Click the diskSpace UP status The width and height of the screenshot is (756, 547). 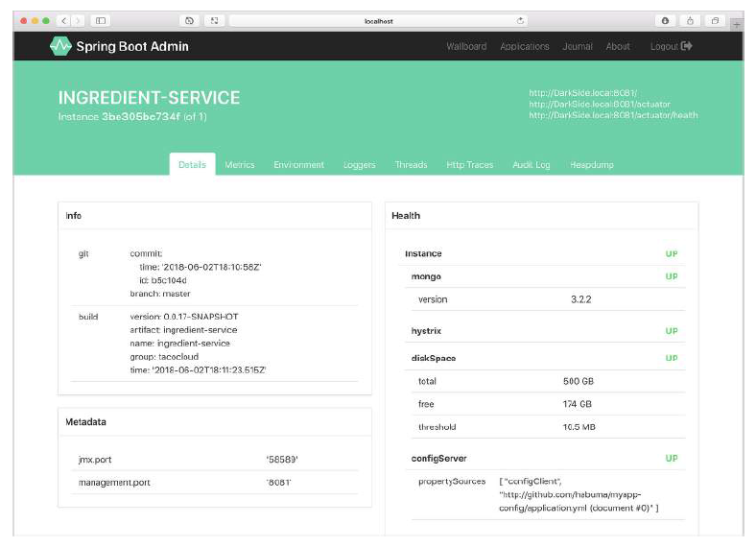(x=672, y=358)
